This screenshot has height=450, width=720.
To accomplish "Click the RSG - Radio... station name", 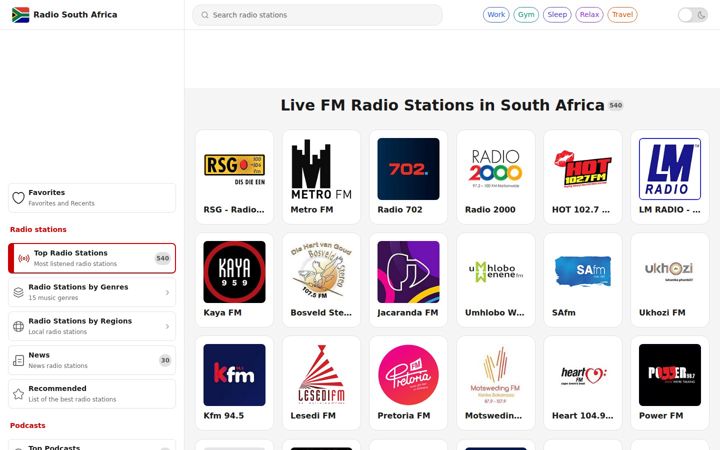I will pyautogui.click(x=234, y=209).
